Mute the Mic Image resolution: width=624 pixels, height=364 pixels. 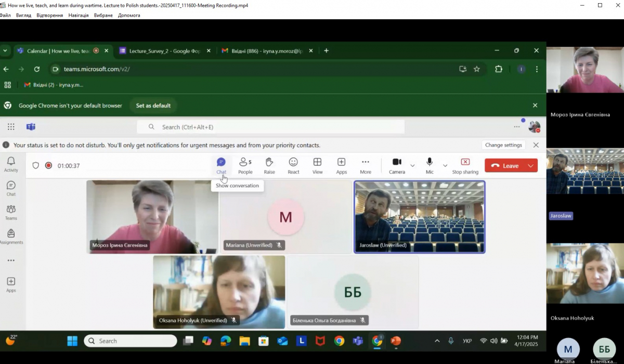(x=430, y=165)
